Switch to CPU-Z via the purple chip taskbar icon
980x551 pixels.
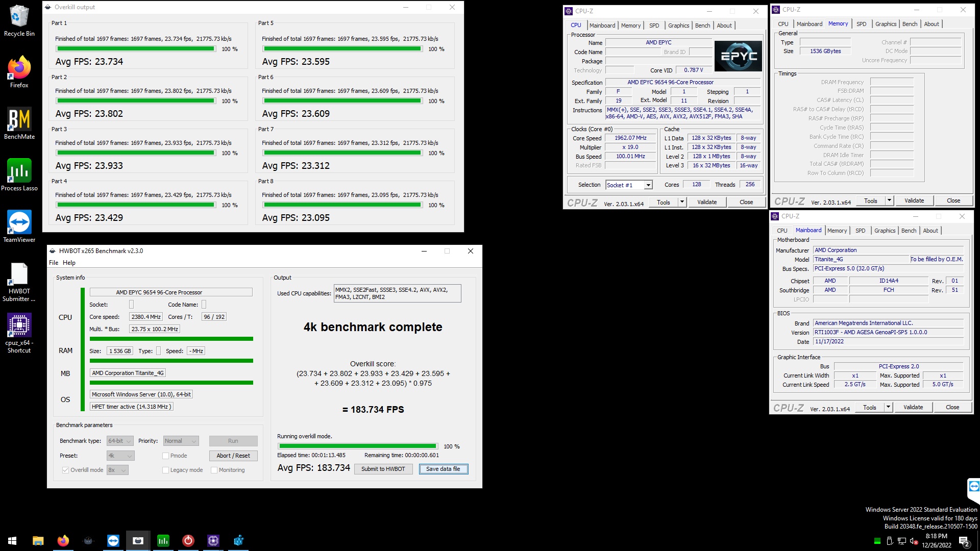click(x=213, y=540)
